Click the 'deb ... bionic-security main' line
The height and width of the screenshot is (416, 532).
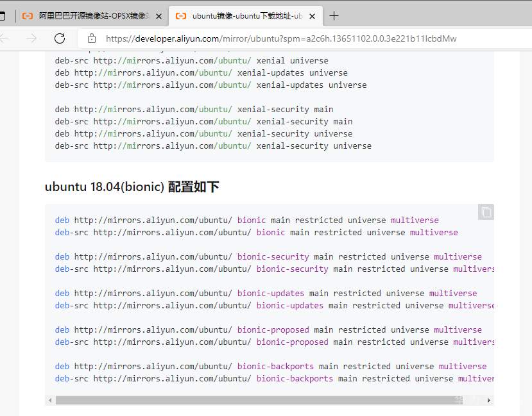pos(268,257)
